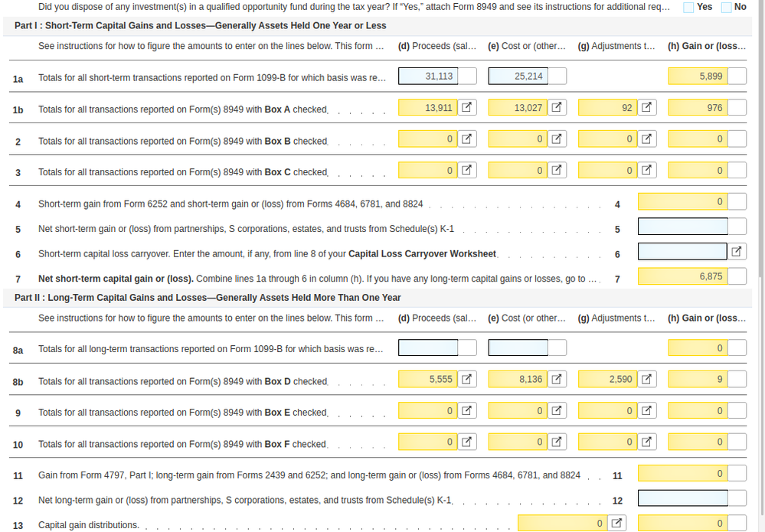The image size is (765, 532).
Task: Open line 8b proceeds link icon
Action: (x=467, y=380)
